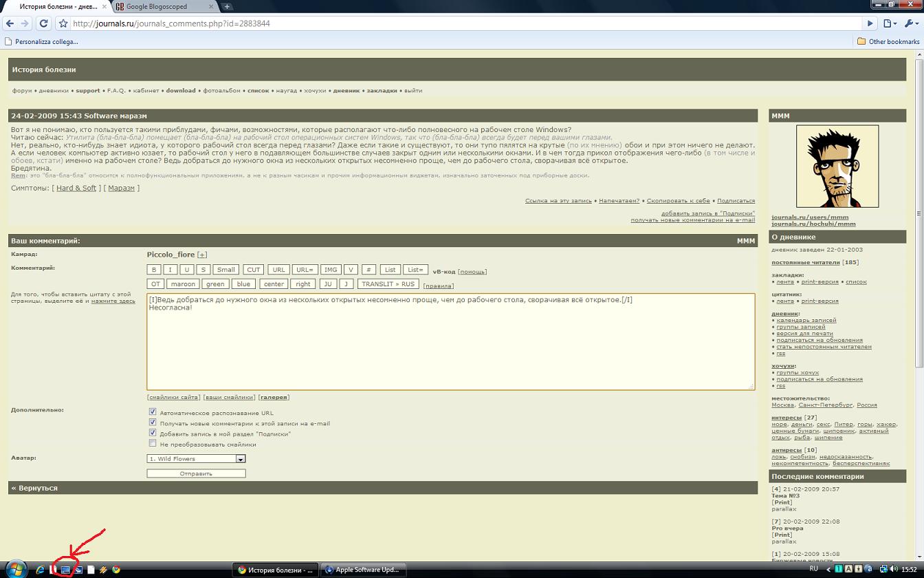Click the Go arrow next to the address bar
Viewport: 924px width, 578px height.
(x=870, y=23)
